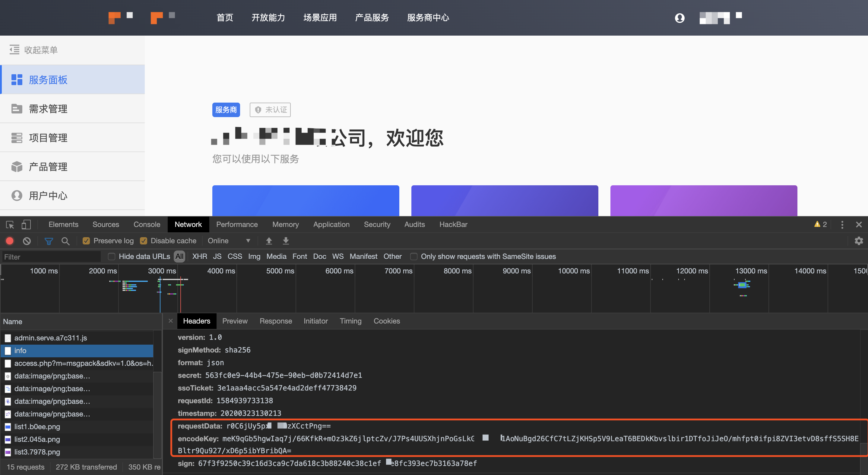868x475 pixels.
Task: Click the export HAR download arrow
Action: [285, 241]
